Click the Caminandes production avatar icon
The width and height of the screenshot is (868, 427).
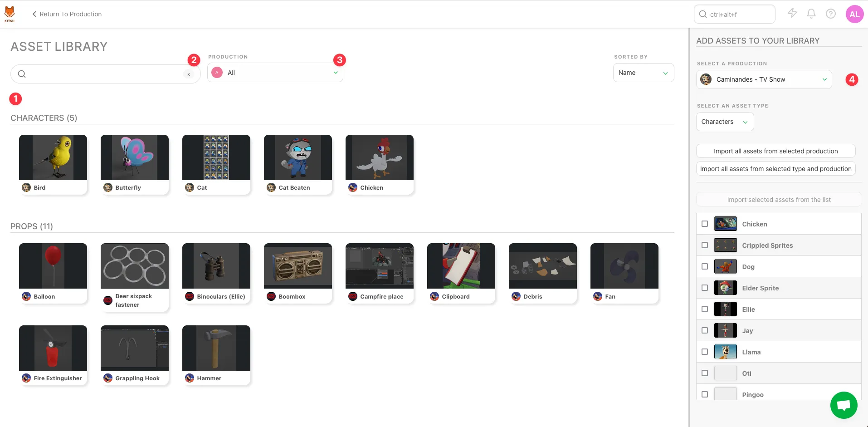(x=706, y=79)
